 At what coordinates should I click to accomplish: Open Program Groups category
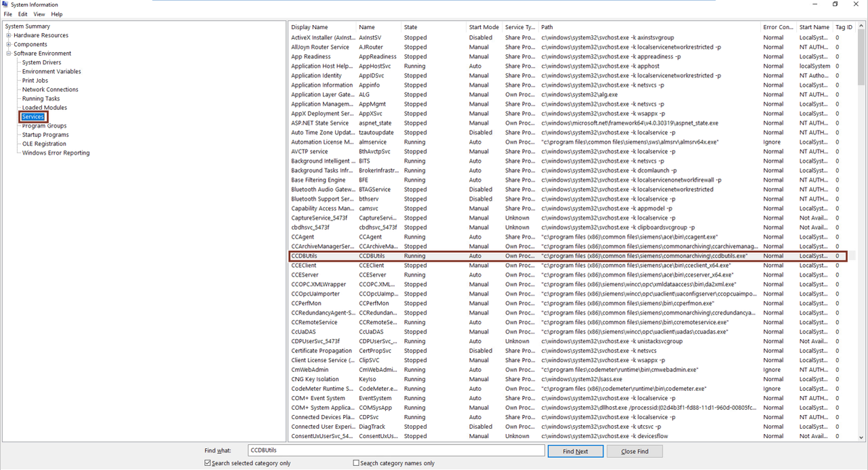[x=44, y=125]
